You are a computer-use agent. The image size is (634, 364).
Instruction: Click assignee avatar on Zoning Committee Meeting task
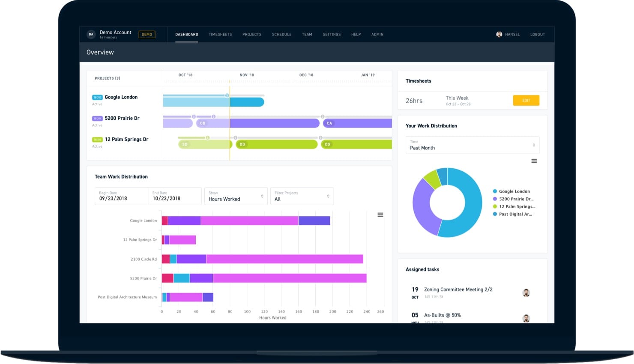point(526,293)
